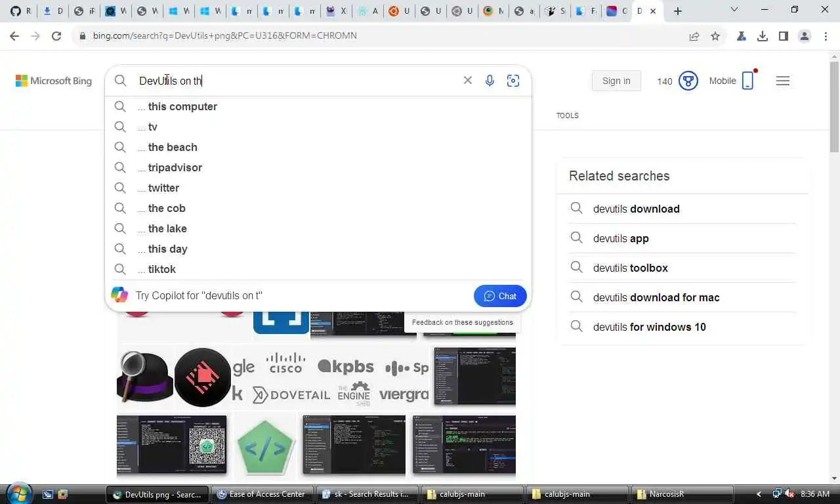Screen dimensions: 840x504
Task: View site information lock icon
Action: [x=83, y=36]
